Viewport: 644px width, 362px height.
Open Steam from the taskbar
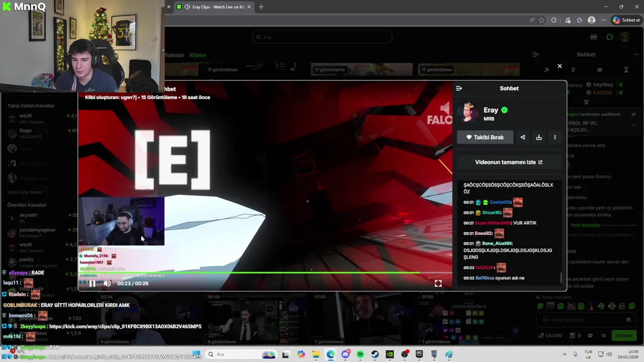pos(375,354)
